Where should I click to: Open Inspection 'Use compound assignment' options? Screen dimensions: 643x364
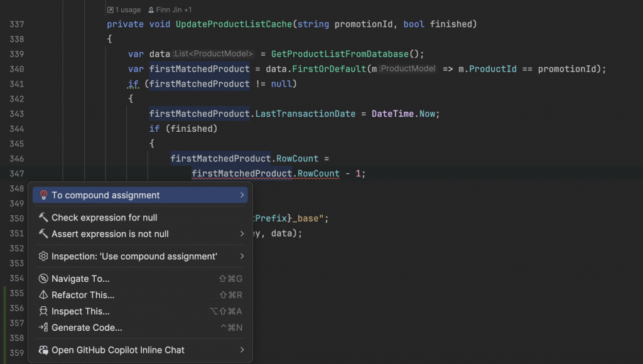point(140,256)
